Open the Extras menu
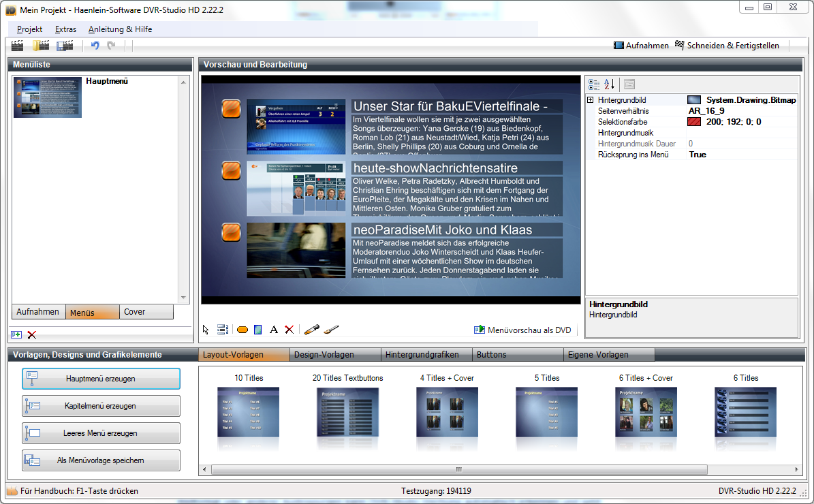Screen dimensions: 814x504 pyautogui.click(x=65, y=29)
